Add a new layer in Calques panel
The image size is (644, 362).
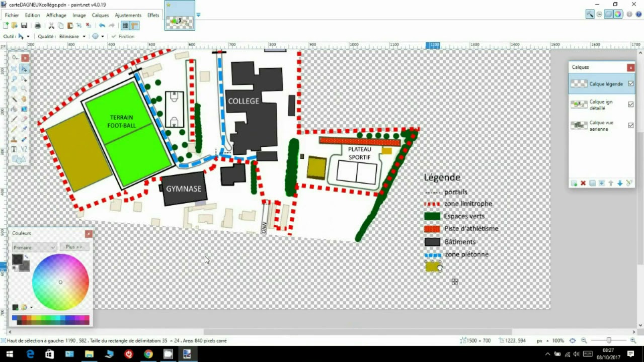[x=574, y=183]
